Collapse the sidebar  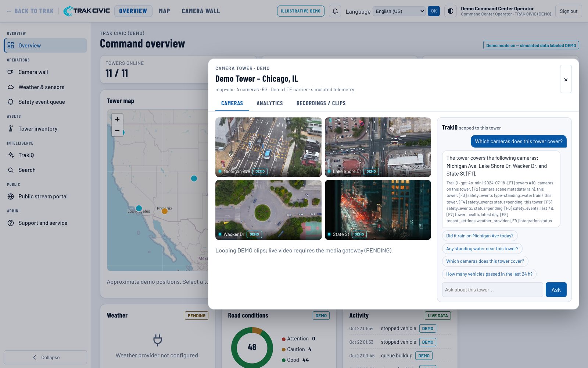[45, 357]
